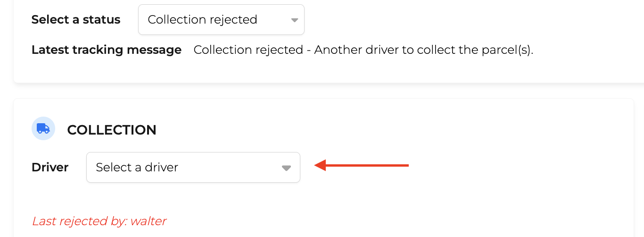Click the 'Driver' field label

50,167
